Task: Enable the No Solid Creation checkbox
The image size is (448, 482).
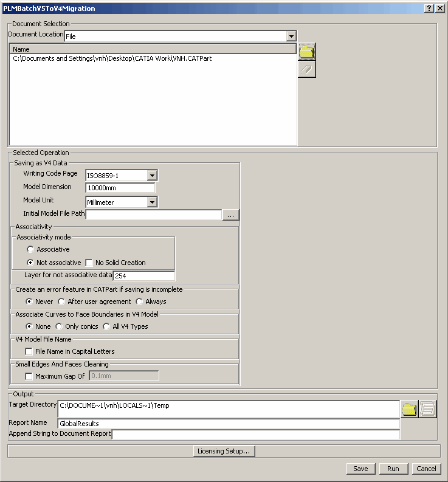Action: point(89,263)
